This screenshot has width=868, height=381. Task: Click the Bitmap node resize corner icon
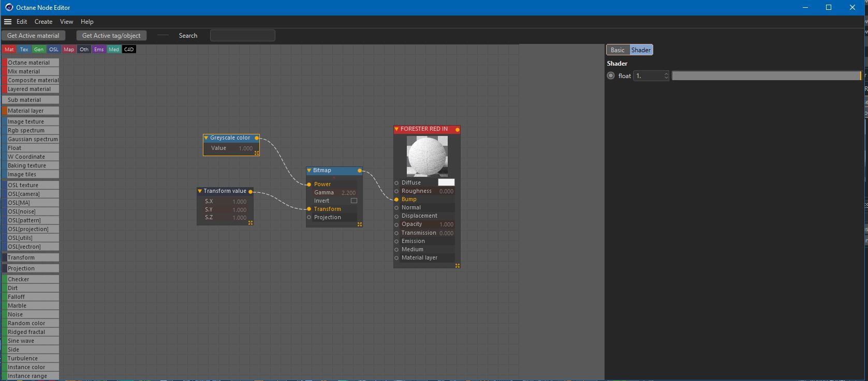(x=360, y=224)
